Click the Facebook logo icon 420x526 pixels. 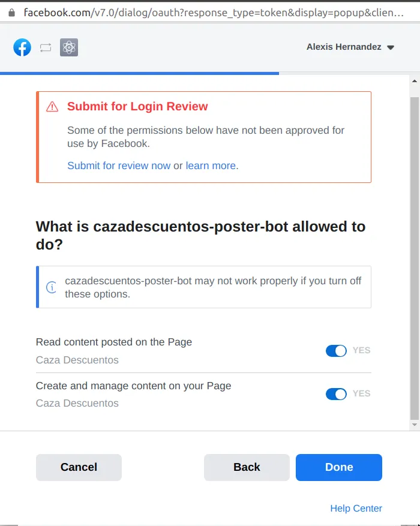(x=22, y=47)
